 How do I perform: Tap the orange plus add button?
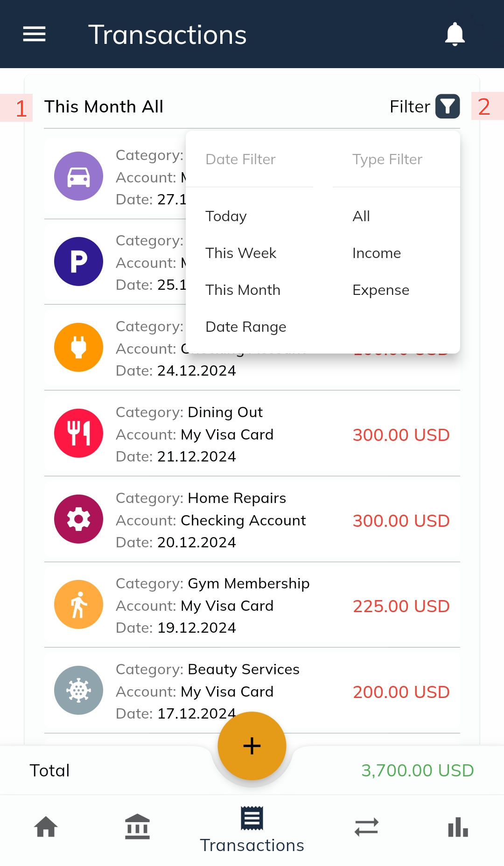[252, 746]
